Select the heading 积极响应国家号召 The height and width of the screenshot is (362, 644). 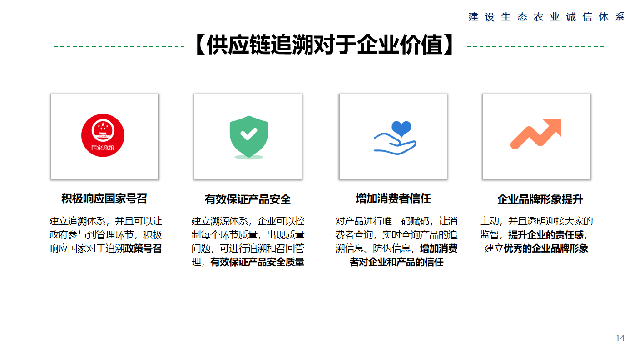(104, 198)
